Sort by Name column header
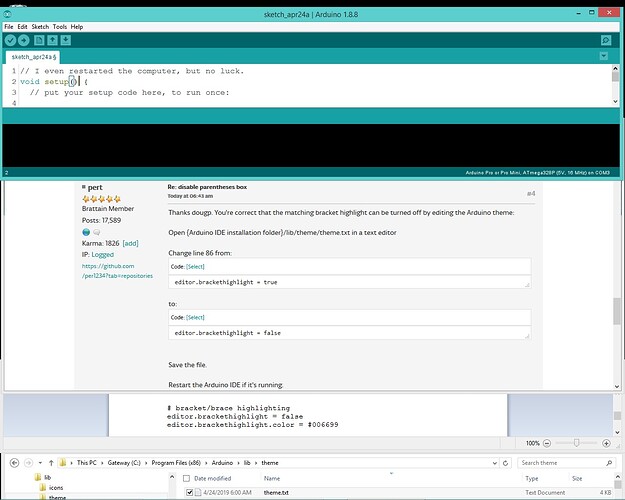The width and height of the screenshot is (625, 500). tap(271, 478)
